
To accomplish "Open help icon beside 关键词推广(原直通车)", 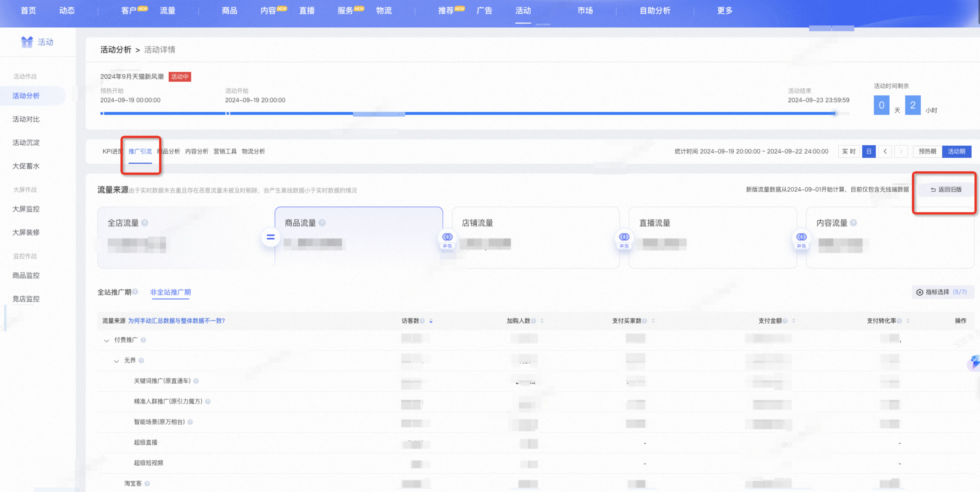I will click(x=196, y=381).
